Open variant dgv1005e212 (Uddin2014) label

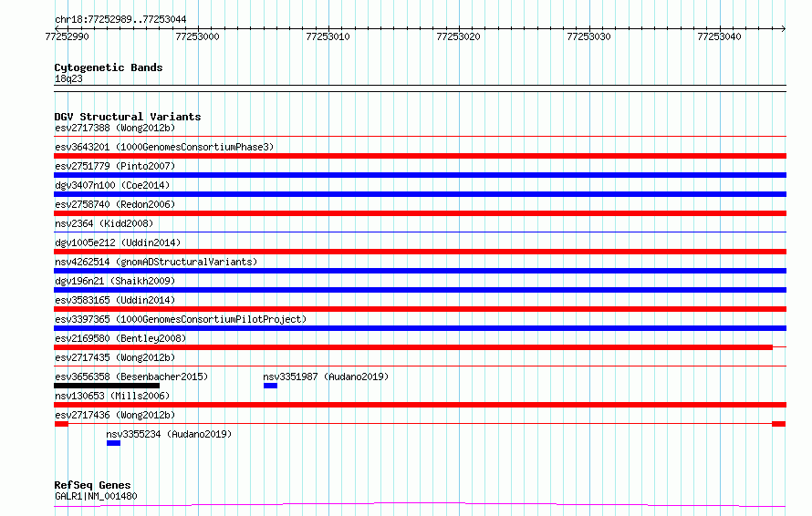tap(118, 243)
